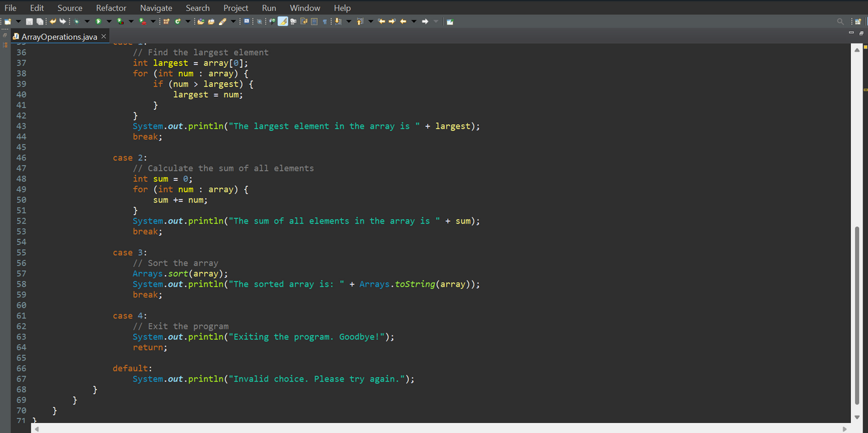Expand the Debug button dropdown arrow
868x433 pixels.
coord(87,22)
